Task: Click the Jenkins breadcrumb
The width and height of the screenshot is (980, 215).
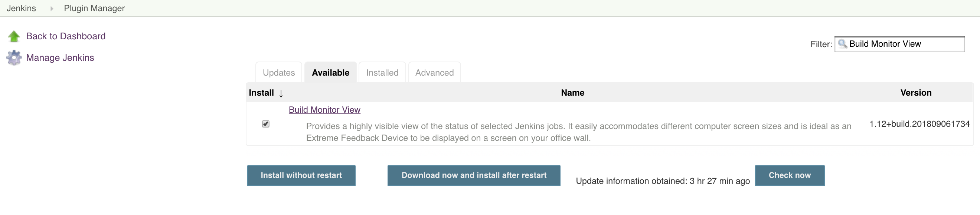Action: click(21, 8)
